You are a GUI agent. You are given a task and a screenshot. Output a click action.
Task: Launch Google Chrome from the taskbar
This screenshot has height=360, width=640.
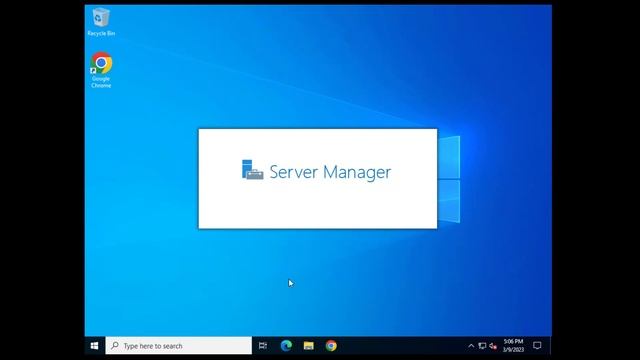331,346
